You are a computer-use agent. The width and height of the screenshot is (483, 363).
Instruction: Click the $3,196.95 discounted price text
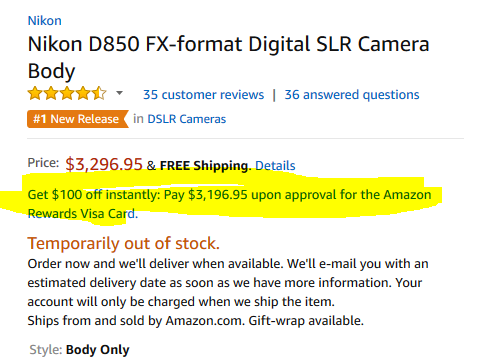click(x=218, y=195)
